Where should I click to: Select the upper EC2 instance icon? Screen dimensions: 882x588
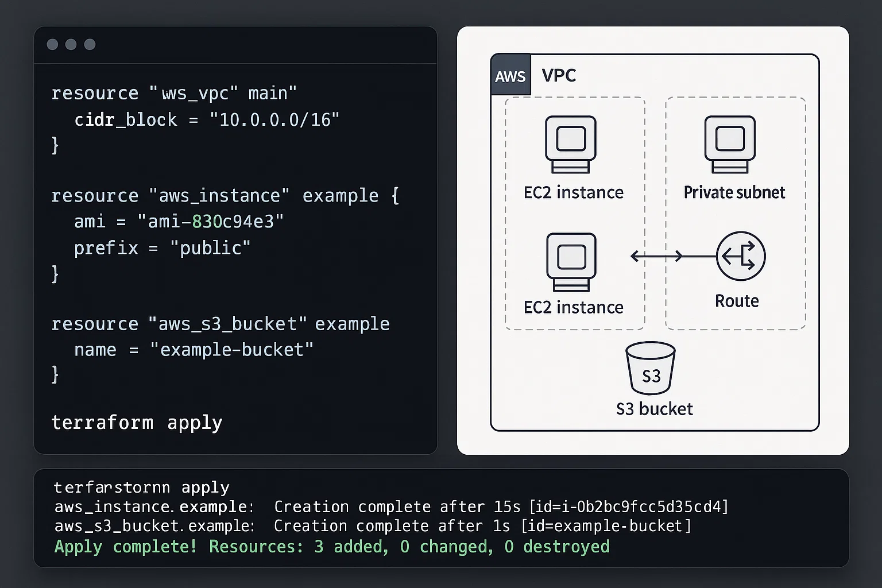click(571, 144)
